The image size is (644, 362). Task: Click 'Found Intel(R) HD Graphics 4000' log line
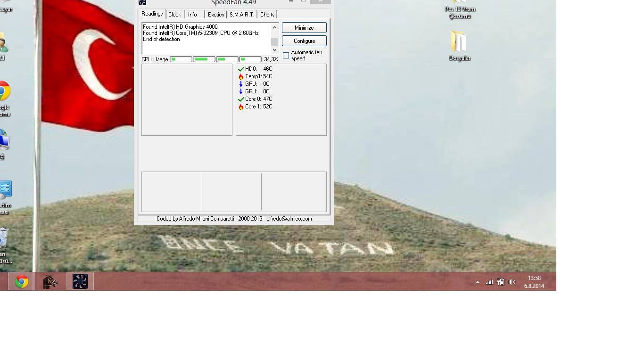(x=181, y=27)
